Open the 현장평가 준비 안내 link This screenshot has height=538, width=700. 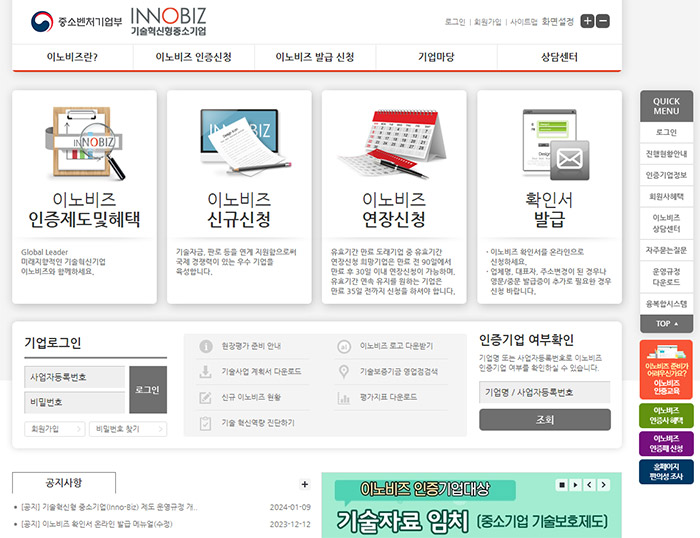click(251, 346)
